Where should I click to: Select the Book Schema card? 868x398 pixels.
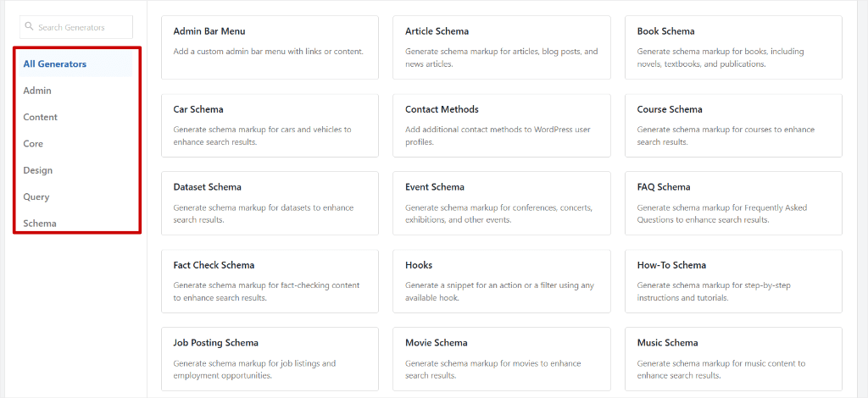point(733,47)
